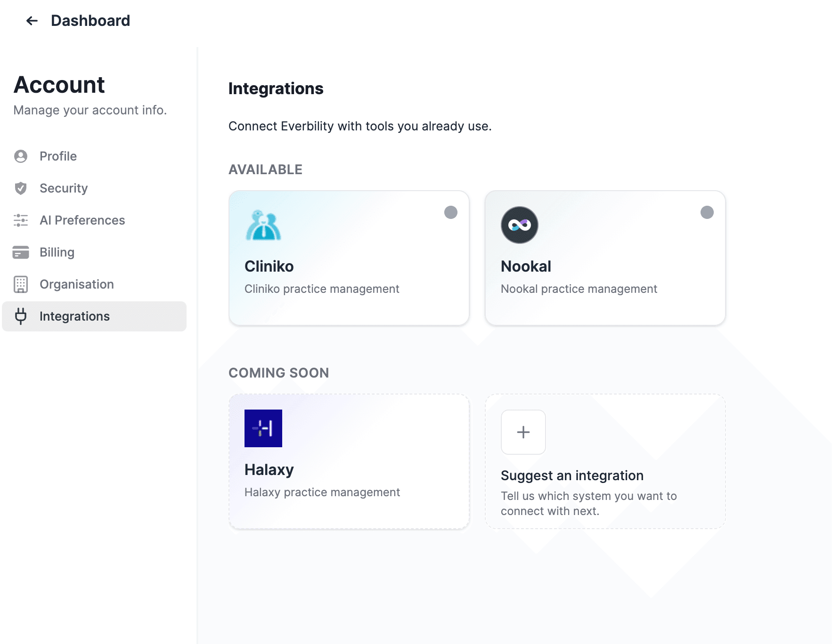
Task: Click the back arrow icon
Action: (32, 21)
